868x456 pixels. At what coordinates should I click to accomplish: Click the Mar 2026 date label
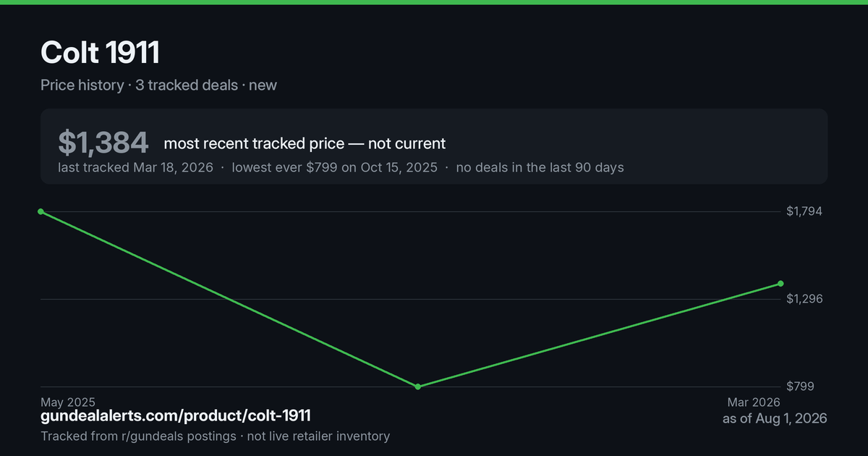(754, 402)
